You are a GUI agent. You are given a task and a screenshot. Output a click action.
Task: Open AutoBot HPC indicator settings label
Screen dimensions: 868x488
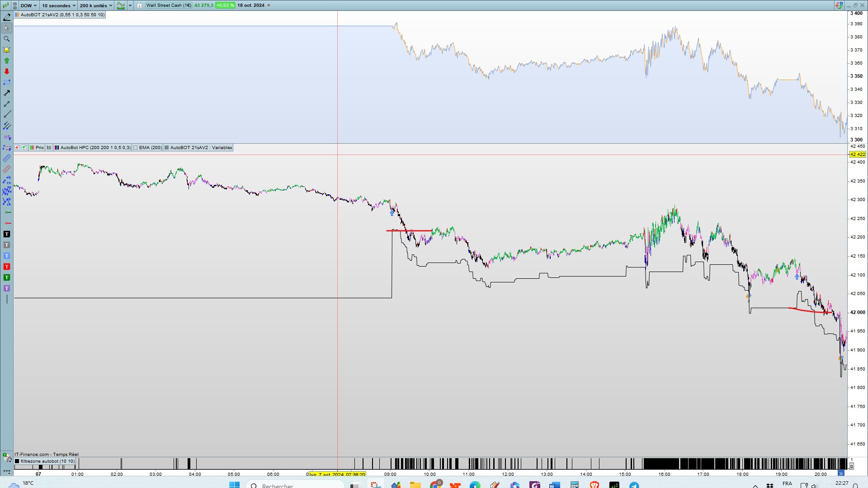[95, 148]
